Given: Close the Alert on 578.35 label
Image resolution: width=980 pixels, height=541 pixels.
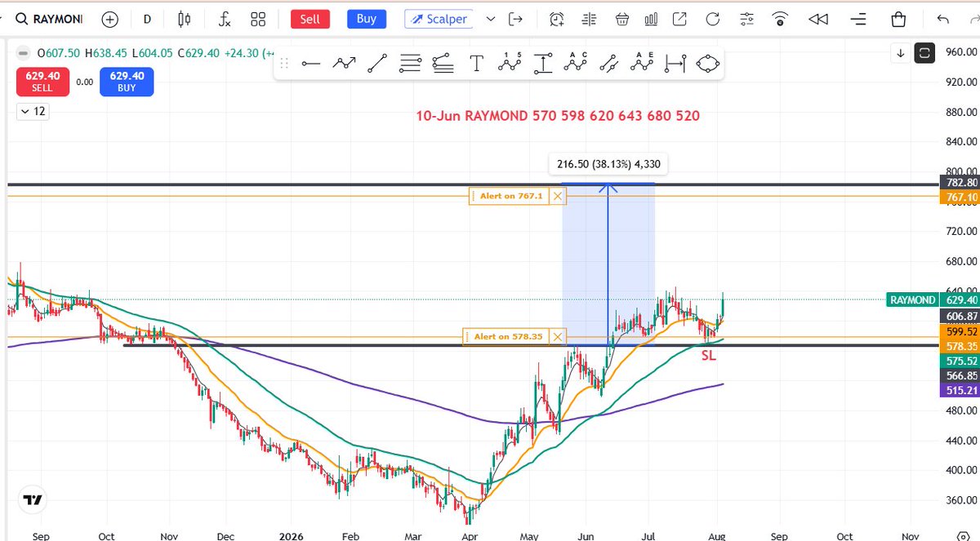Looking at the screenshot, I should click(557, 336).
